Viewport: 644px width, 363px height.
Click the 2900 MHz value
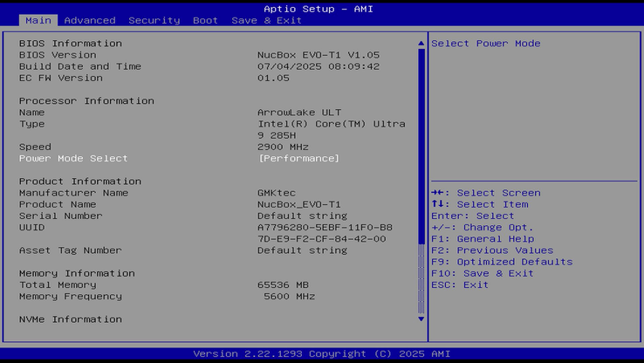[284, 147]
